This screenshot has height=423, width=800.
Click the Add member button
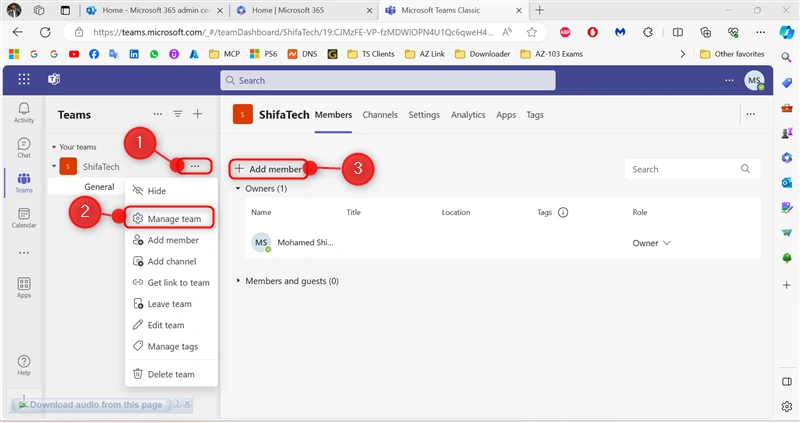click(x=268, y=169)
